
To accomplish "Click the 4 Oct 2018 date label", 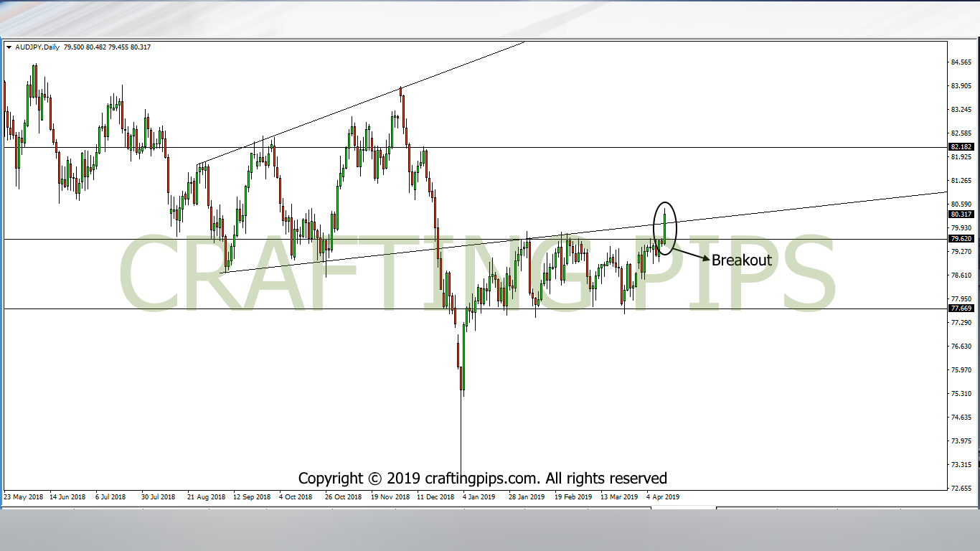I will point(296,496).
